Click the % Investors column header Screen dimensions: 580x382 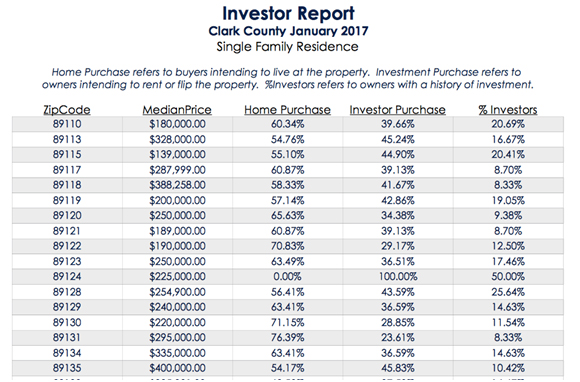click(x=508, y=110)
